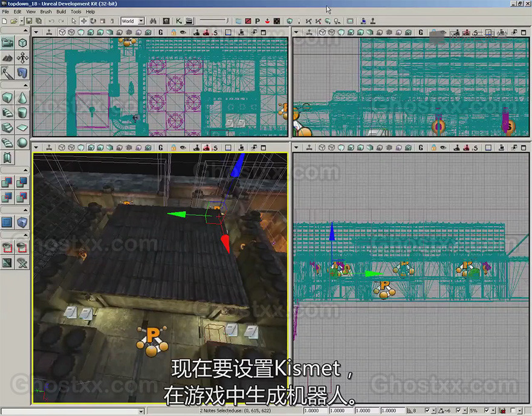Open the Brush menu

(46, 11)
